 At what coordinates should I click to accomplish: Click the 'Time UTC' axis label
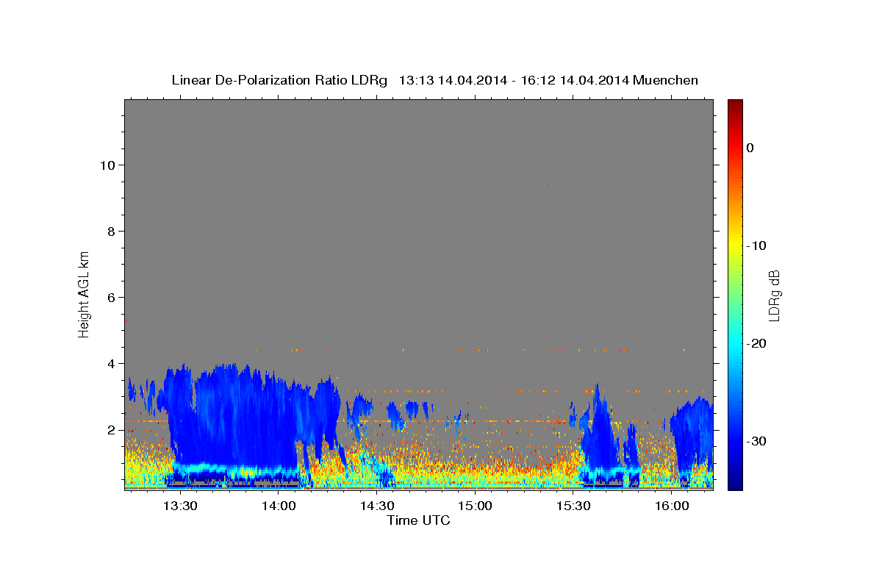point(418,520)
